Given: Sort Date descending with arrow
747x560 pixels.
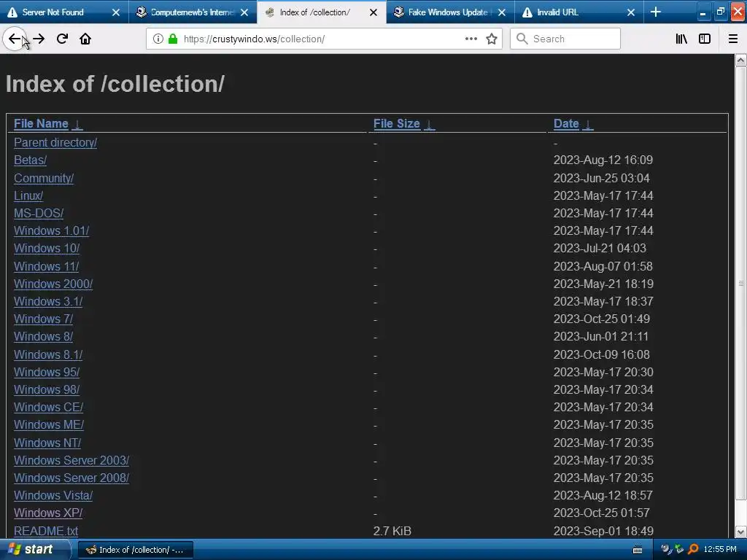Looking at the screenshot, I should [588, 124].
